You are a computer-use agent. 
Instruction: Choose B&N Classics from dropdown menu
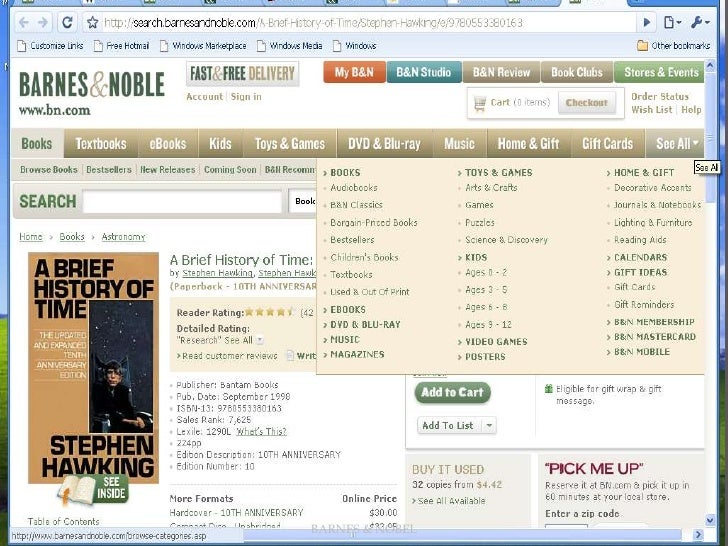click(x=356, y=205)
